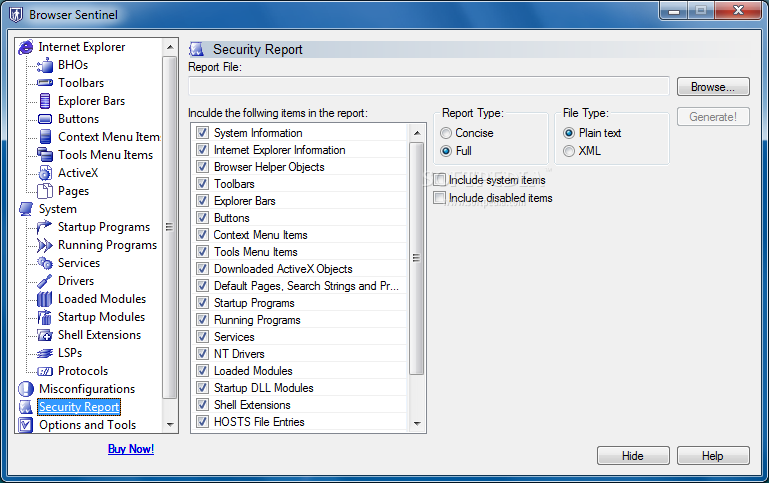This screenshot has height=483, width=769.
Task: Click the Hide button
Action: pyautogui.click(x=633, y=456)
